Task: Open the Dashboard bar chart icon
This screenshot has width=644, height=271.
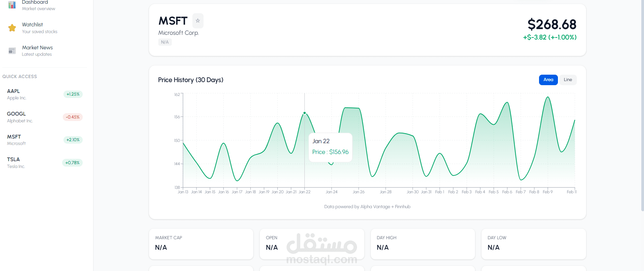Action: pos(12,5)
